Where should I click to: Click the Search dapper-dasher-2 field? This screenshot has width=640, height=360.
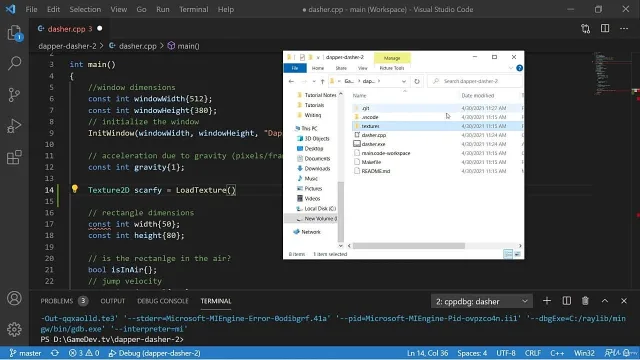tap(476, 81)
